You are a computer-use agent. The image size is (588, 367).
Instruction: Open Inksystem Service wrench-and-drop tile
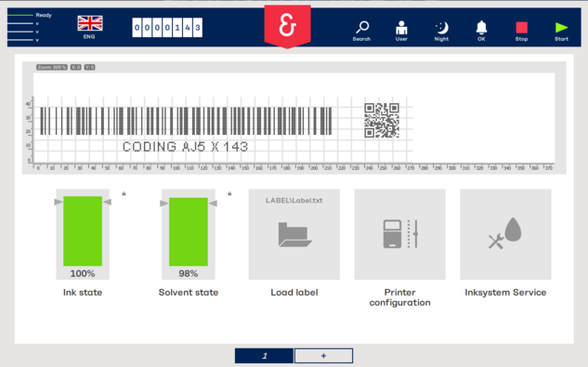tap(505, 234)
